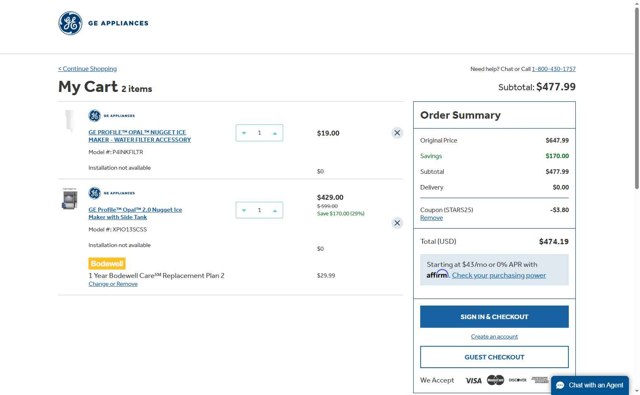Click the GE Appliances logo in header
The image size is (640, 395).
[x=103, y=23]
